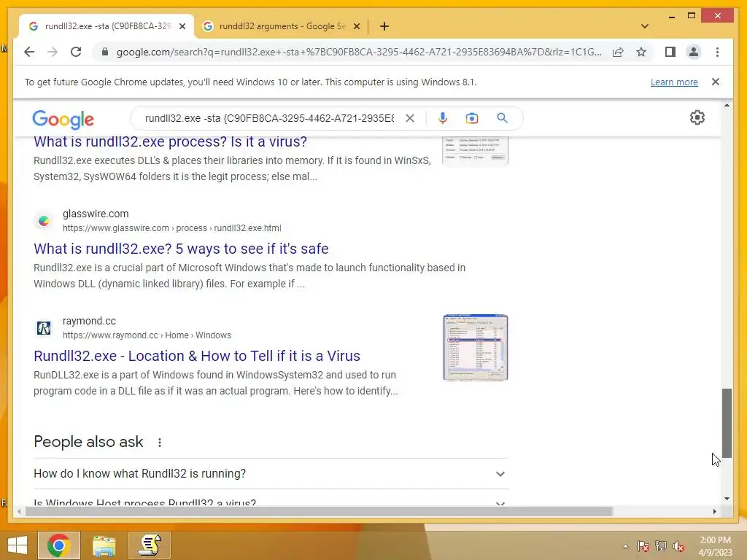The height and width of the screenshot is (560, 747).
Task: Open Google quick settings via the gear icon
Action: click(697, 117)
